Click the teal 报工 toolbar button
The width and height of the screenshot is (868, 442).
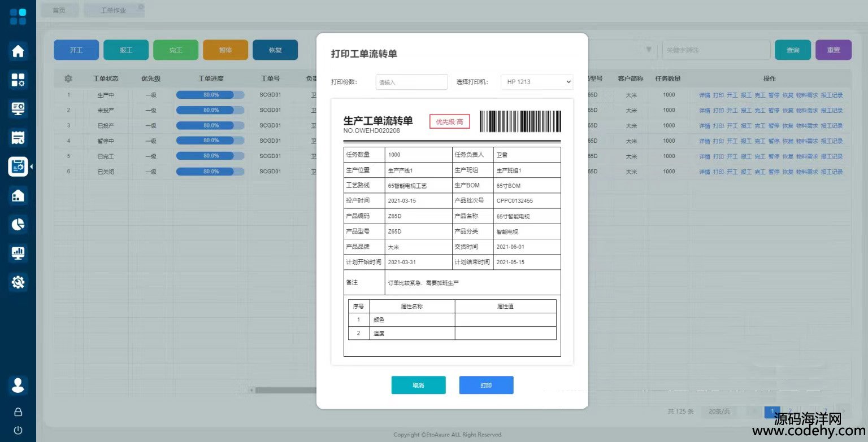click(126, 50)
